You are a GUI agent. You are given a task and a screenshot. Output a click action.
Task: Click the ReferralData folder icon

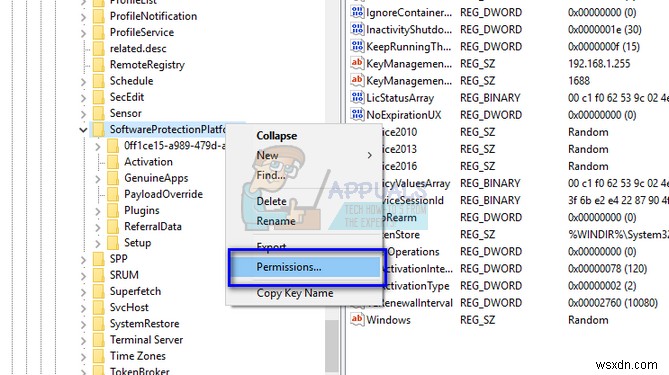(x=113, y=227)
